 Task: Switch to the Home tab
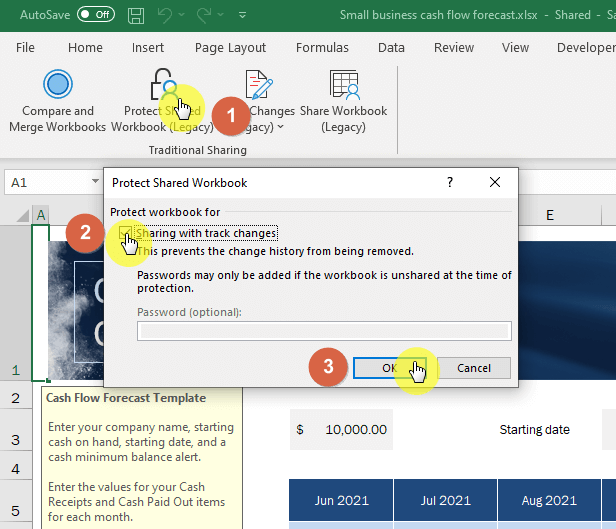click(x=85, y=48)
